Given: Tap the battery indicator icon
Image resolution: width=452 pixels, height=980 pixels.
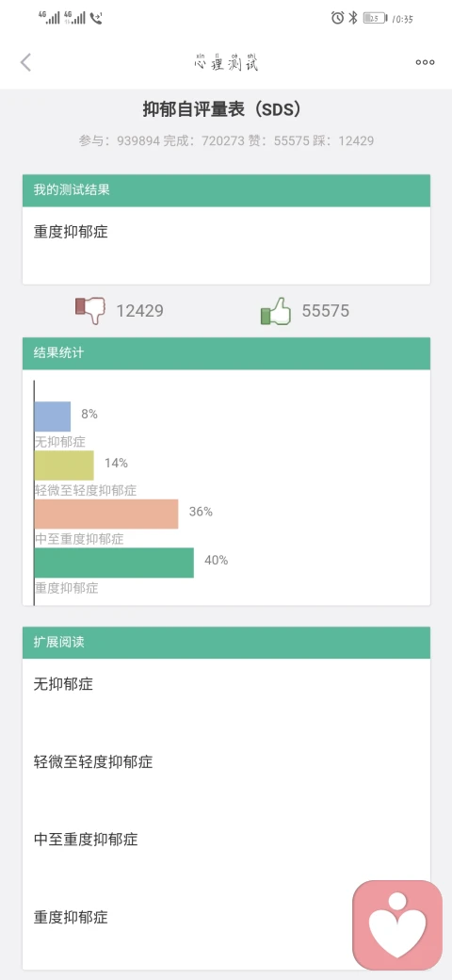Looking at the screenshot, I should click(375, 18).
